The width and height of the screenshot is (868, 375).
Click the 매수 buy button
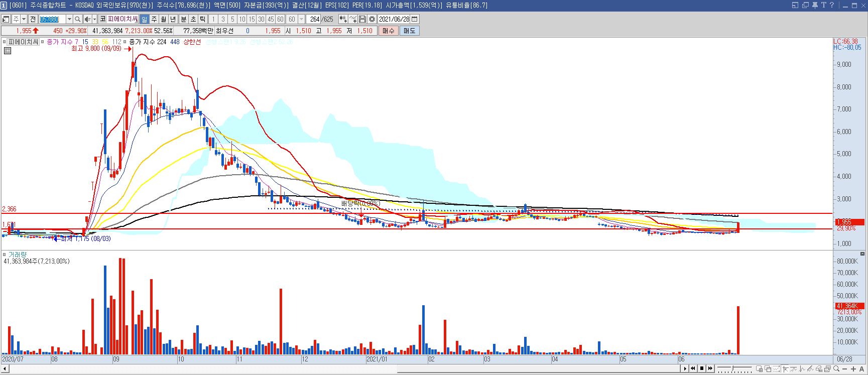coord(389,31)
